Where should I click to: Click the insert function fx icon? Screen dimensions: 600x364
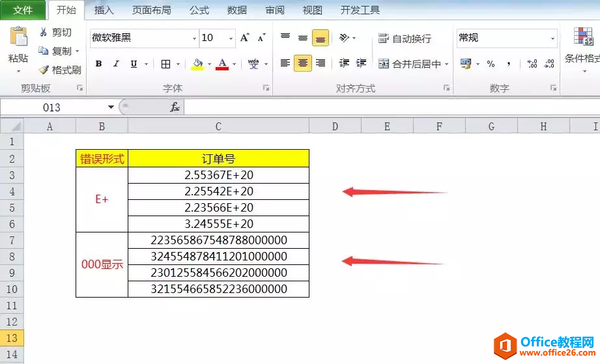tap(175, 107)
